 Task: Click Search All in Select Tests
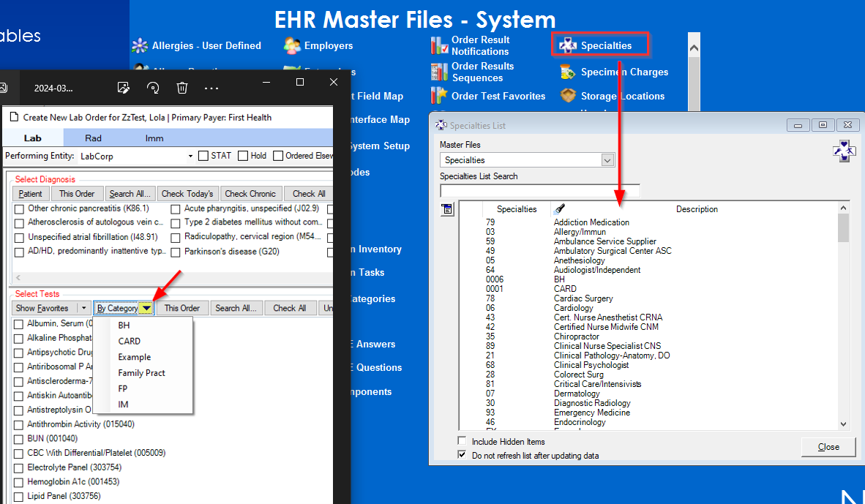236,308
